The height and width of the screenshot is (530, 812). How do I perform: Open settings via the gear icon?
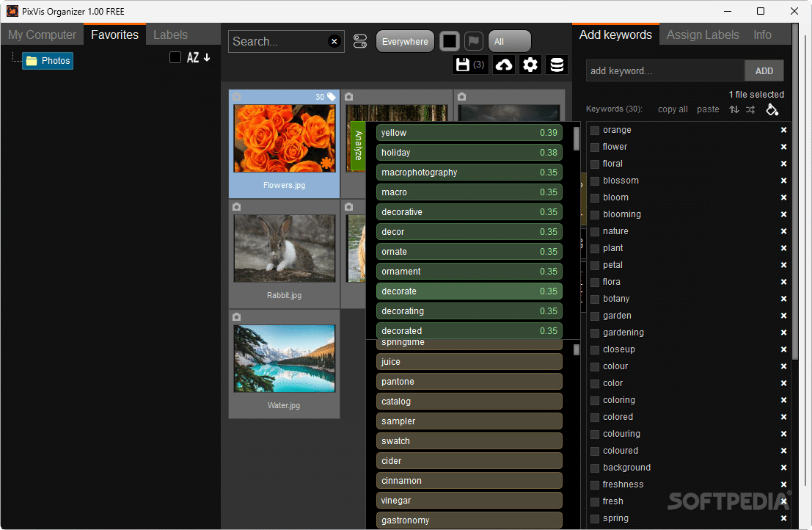click(x=530, y=65)
